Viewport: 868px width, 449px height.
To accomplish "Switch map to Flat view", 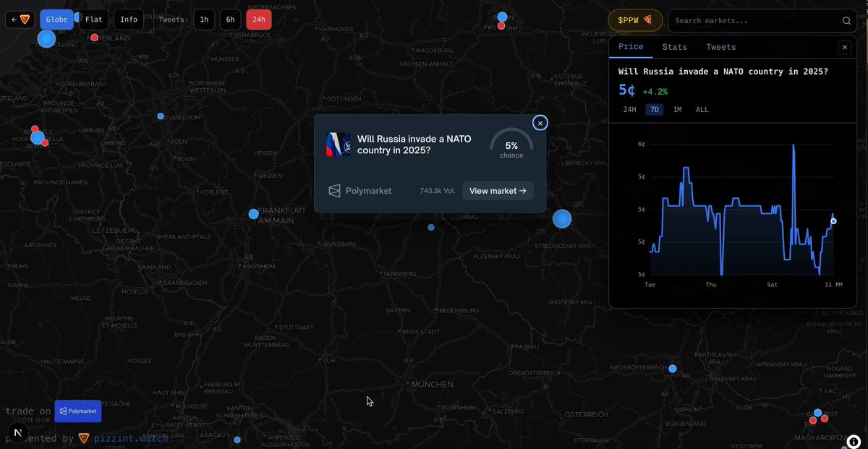I will (94, 20).
